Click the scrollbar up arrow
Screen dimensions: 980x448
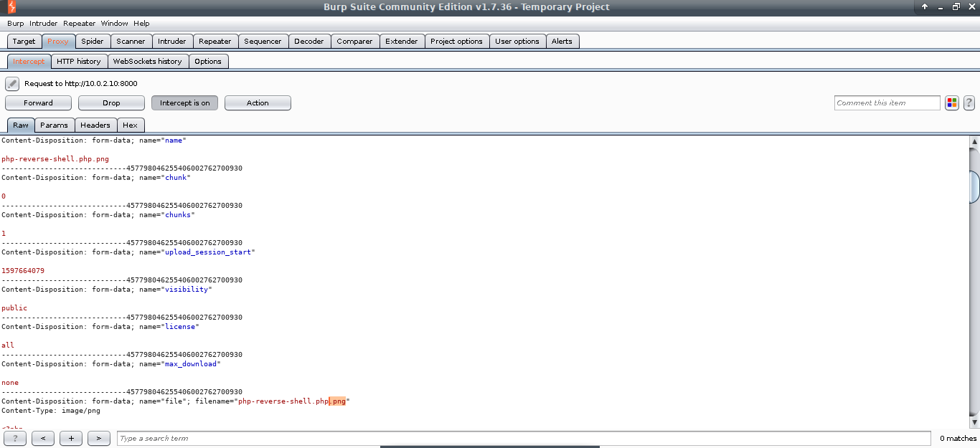pos(974,142)
